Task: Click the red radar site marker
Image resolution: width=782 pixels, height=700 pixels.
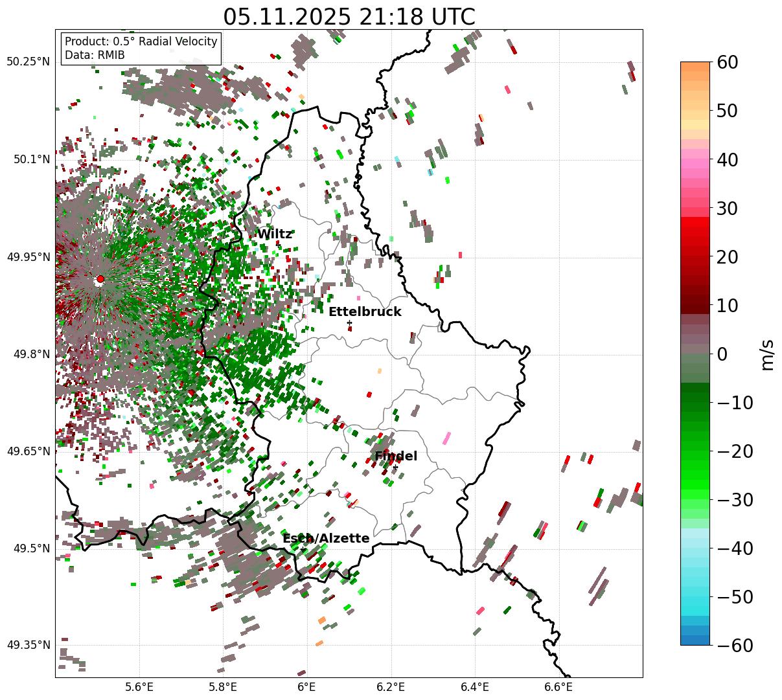Action: coord(100,279)
